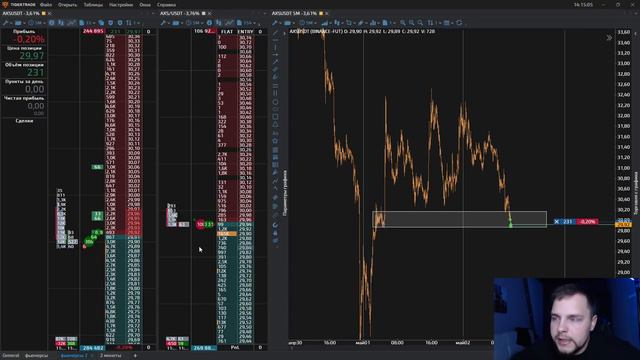Open chart window settings wrench icon
The width and height of the screenshot is (640, 360).
274,23
